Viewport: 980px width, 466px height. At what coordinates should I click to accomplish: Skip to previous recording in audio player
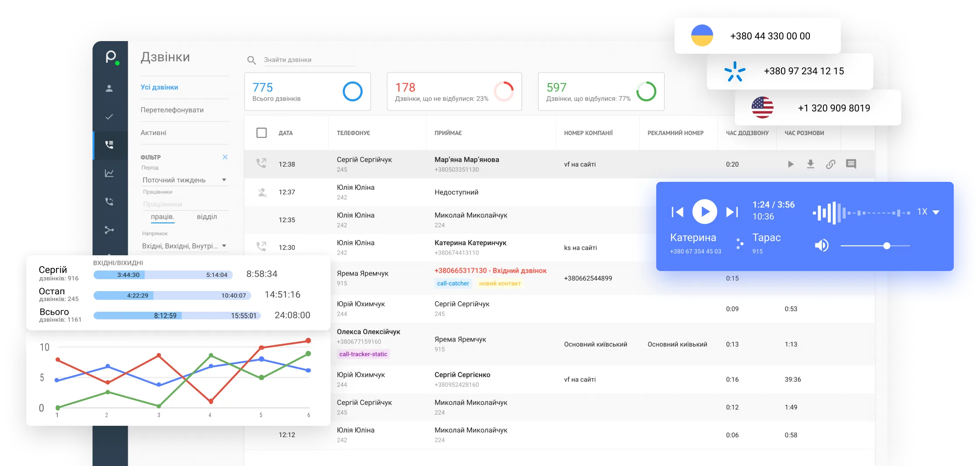[x=677, y=212]
